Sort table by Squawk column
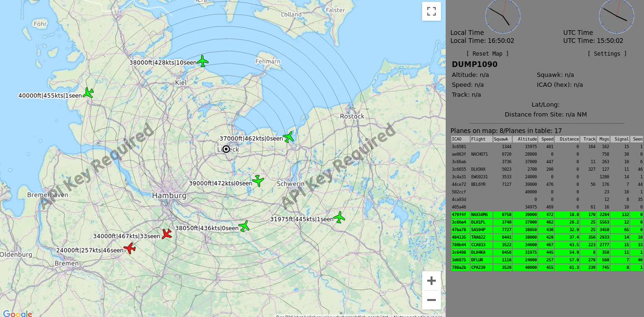The width and height of the screenshot is (644, 317). click(502, 139)
